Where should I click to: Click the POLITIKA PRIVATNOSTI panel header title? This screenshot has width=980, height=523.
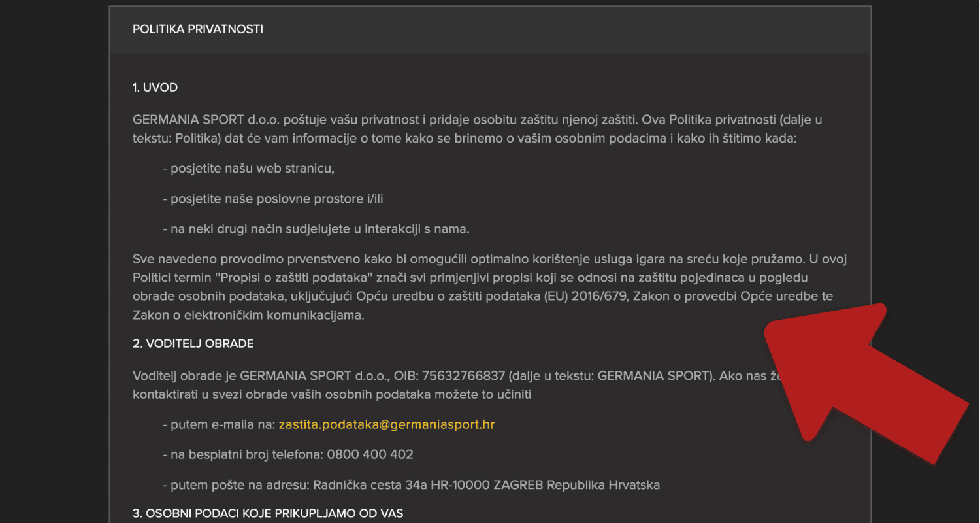pyautogui.click(x=198, y=29)
